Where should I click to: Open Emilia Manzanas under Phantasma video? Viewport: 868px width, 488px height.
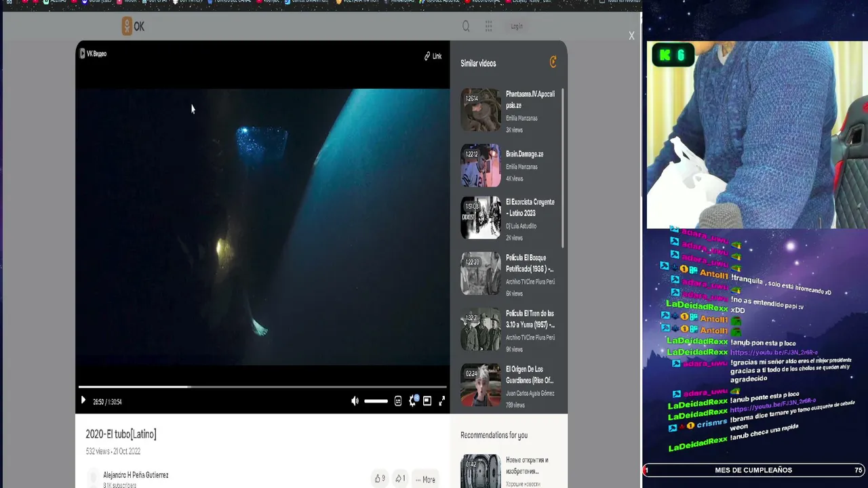521,118
